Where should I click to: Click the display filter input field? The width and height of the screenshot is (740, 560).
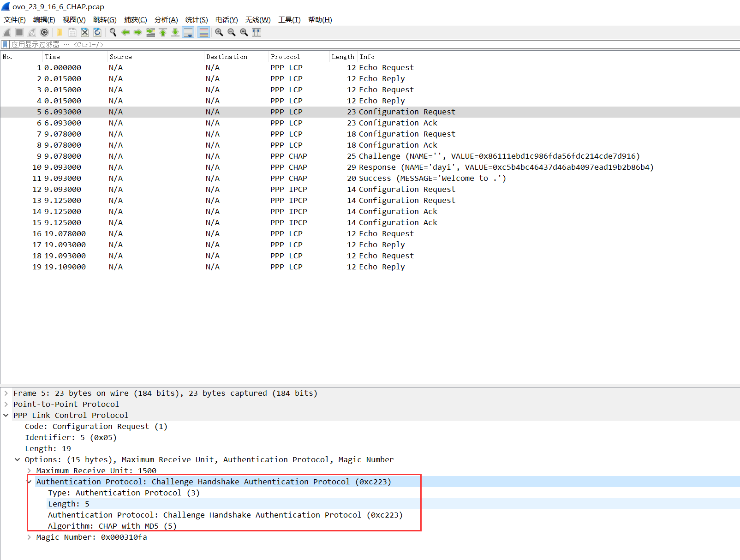click(x=374, y=45)
